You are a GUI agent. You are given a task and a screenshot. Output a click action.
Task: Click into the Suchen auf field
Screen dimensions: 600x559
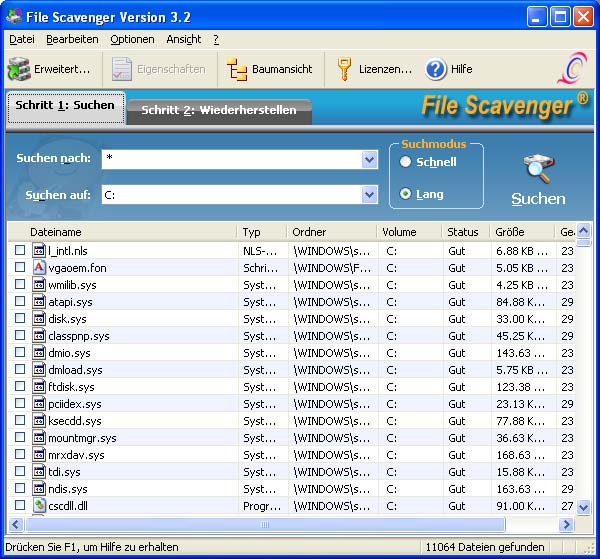(232, 195)
